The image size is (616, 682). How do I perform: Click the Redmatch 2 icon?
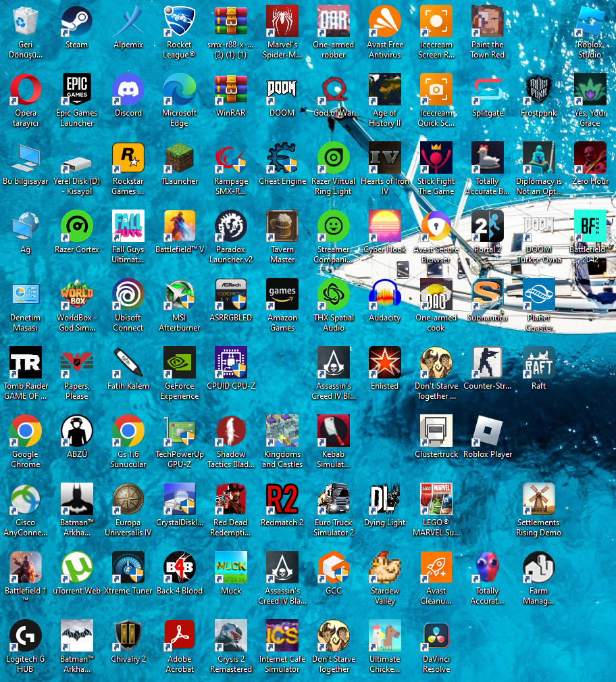point(282,500)
